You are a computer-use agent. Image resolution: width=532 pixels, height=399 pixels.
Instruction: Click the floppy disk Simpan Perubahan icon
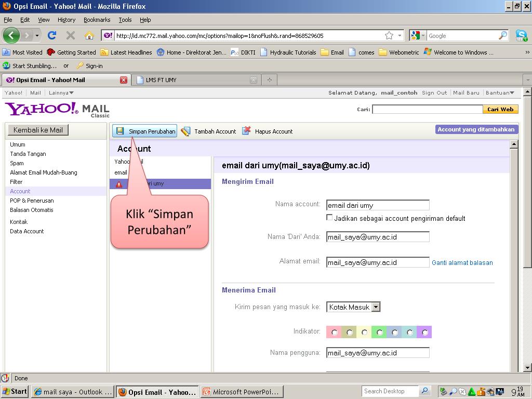(x=120, y=131)
